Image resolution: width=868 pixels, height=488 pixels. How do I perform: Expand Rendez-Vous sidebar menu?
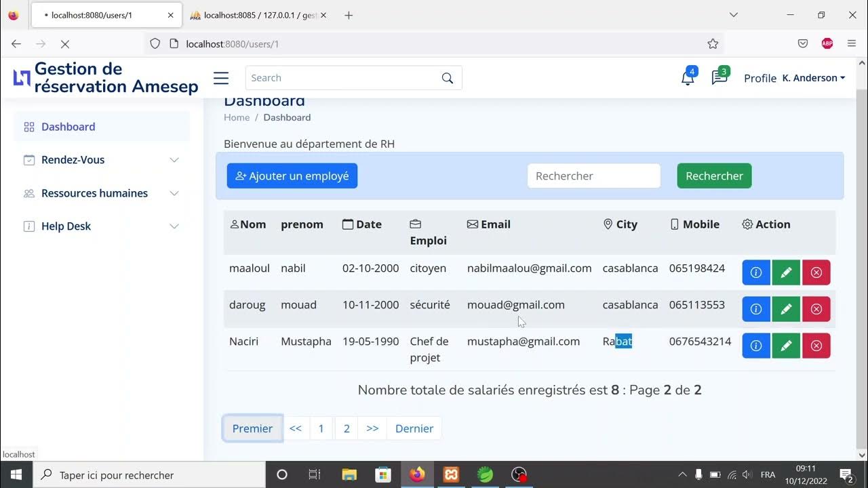click(102, 160)
